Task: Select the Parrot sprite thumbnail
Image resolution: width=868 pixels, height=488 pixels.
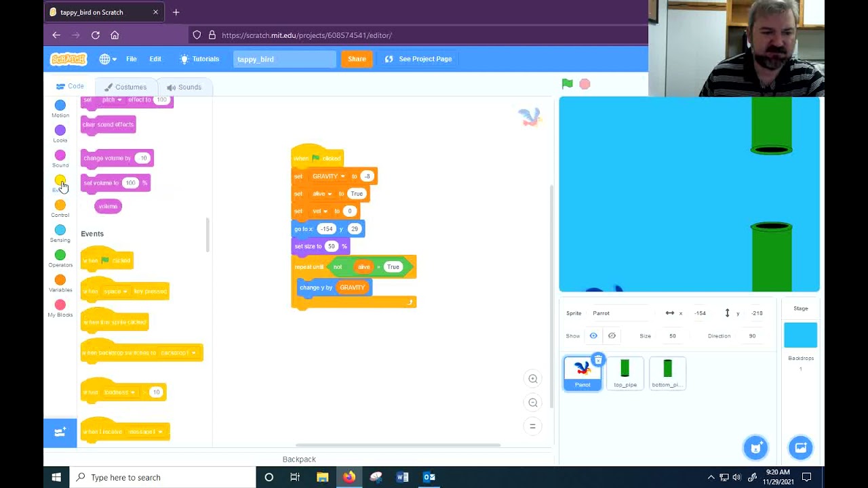Action: tap(583, 373)
